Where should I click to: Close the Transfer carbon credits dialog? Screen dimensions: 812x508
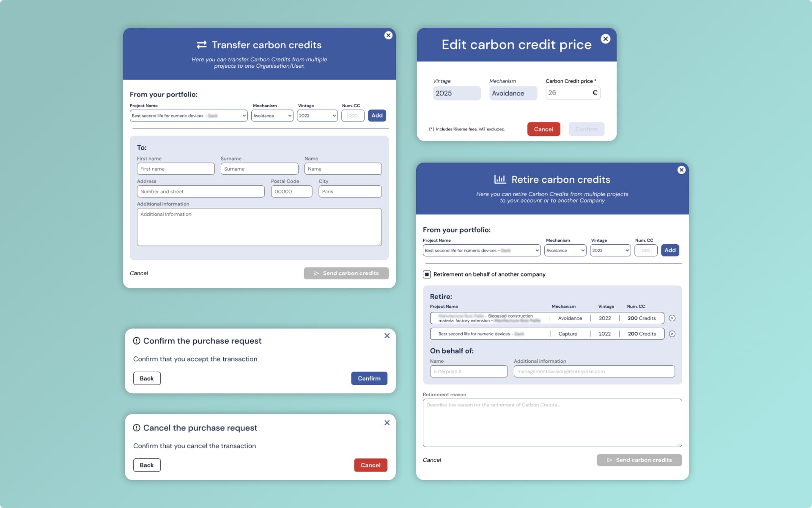pyautogui.click(x=388, y=36)
